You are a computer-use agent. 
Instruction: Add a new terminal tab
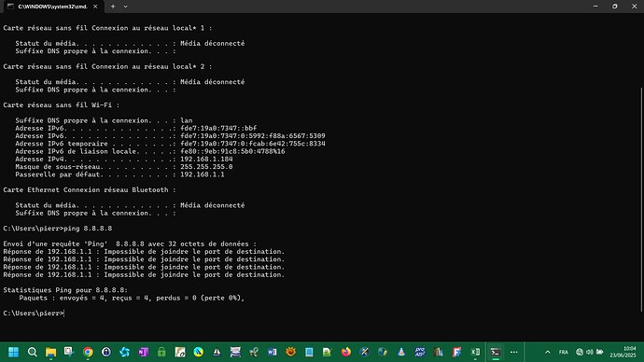(x=113, y=7)
